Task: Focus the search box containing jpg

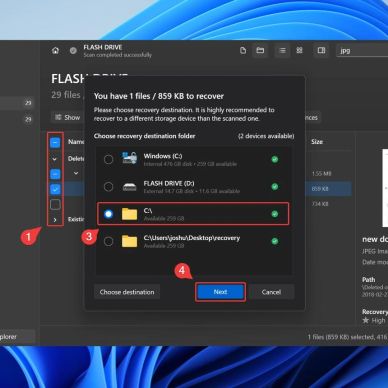Action: click(362, 51)
